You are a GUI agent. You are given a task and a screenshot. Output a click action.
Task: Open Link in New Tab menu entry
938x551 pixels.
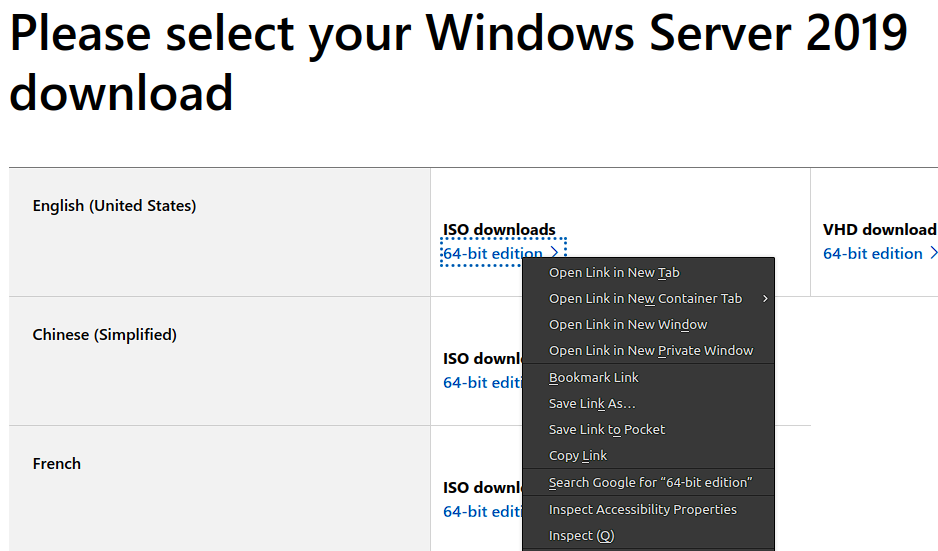[x=648, y=273]
